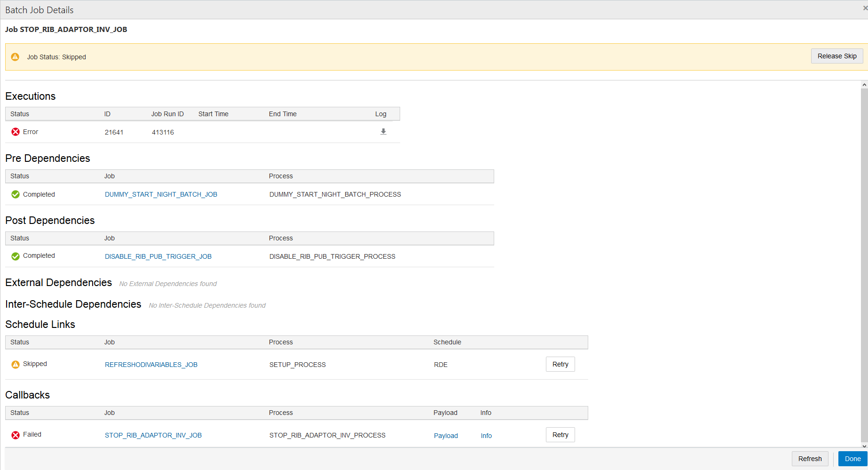Click No Inter-Schedule Dependencies found text
868x470 pixels.
207,305
